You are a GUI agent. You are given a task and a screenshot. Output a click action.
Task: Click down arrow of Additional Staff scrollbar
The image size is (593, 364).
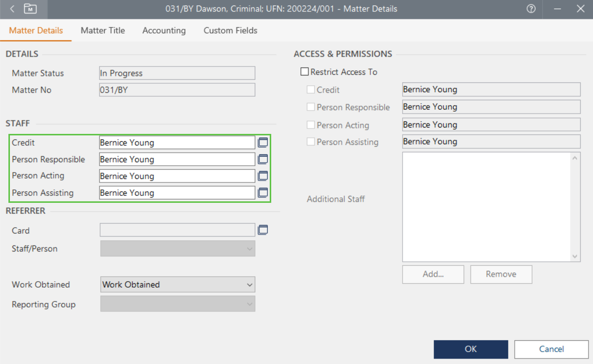[x=575, y=256]
